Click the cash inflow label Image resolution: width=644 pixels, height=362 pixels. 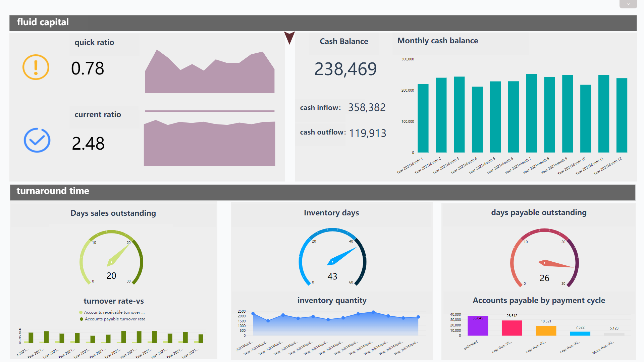(x=320, y=108)
